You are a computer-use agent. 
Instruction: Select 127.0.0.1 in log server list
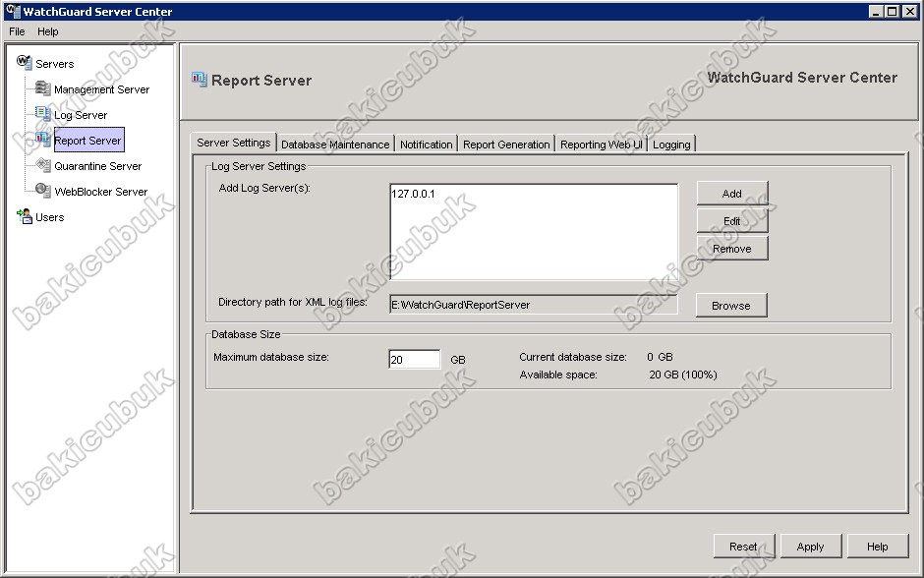(x=413, y=194)
